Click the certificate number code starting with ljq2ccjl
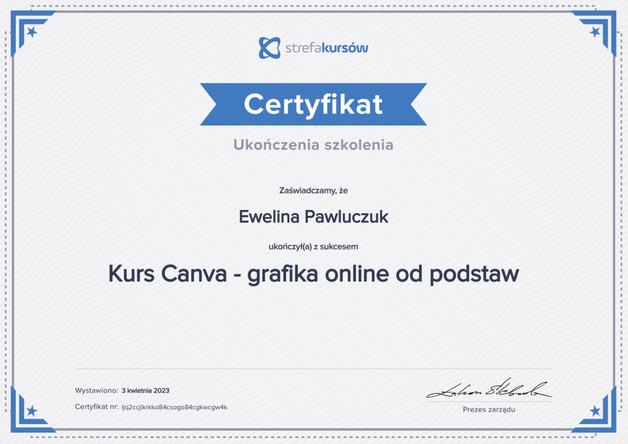The width and height of the screenshot is (628, 444). 175,407
